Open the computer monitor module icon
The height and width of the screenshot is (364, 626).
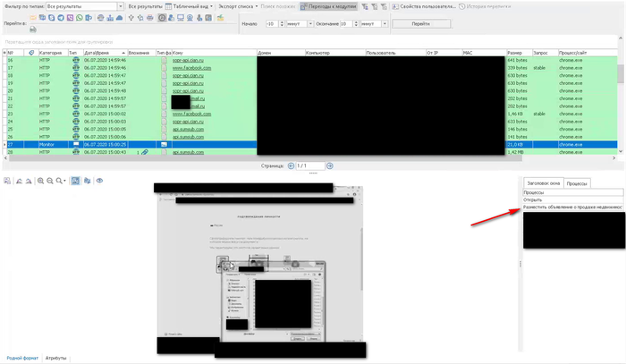[181, 18]
